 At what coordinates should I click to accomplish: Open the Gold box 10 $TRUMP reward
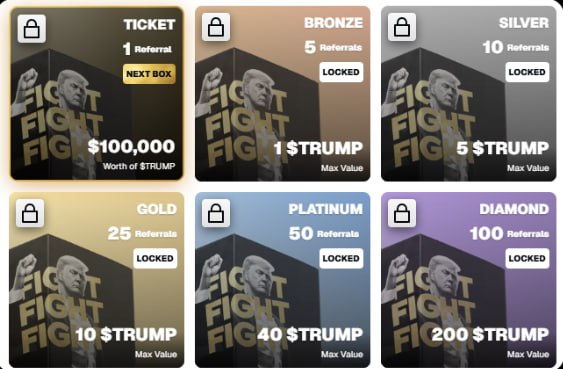click(x=126, y=335)
